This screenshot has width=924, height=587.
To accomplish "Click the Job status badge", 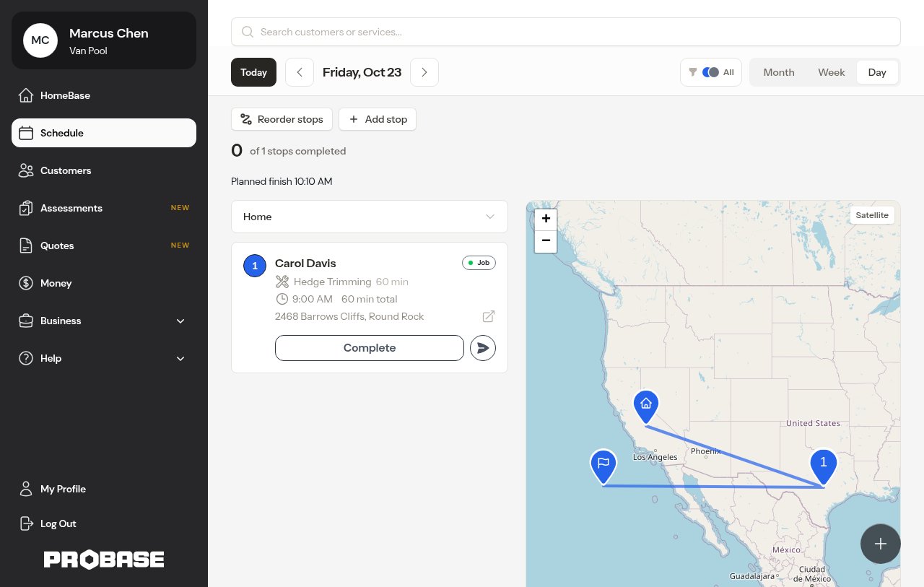I will [x=479, y=263].
